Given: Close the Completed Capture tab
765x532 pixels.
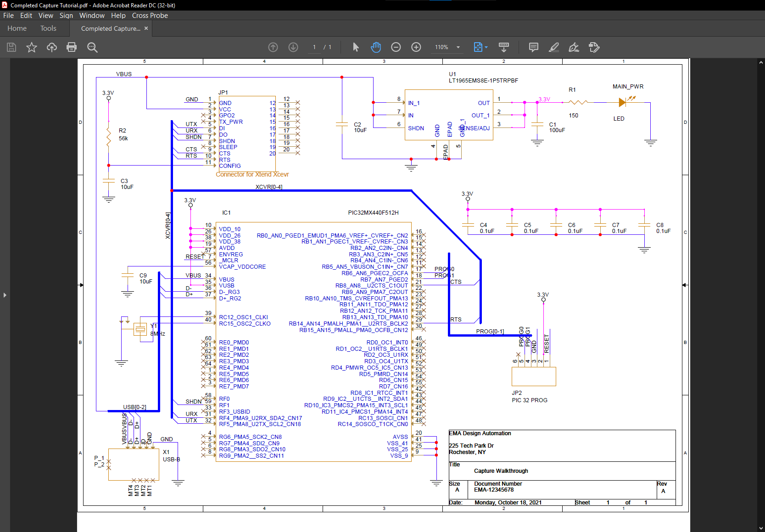Looking at the screenshot, I should (x=146, y=28).
